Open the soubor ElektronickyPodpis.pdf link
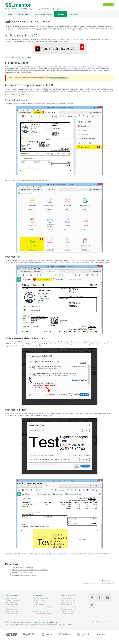119x644 pixels. click(59, 78)
